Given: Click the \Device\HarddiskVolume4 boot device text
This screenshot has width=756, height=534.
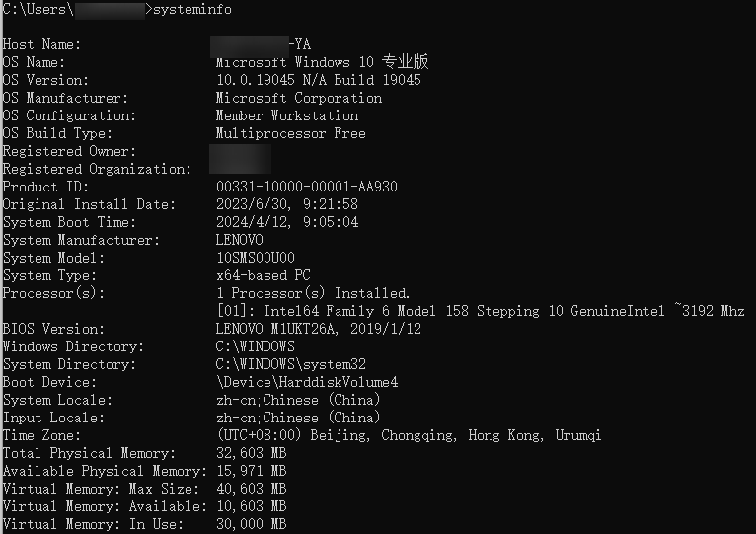Looking at the screenshot, I should tap(306, 382).
